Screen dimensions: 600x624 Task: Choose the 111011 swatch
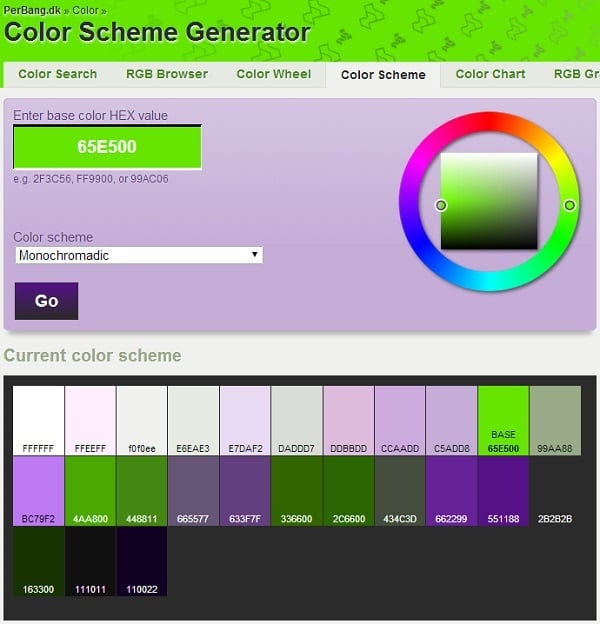tap(90, 561)
